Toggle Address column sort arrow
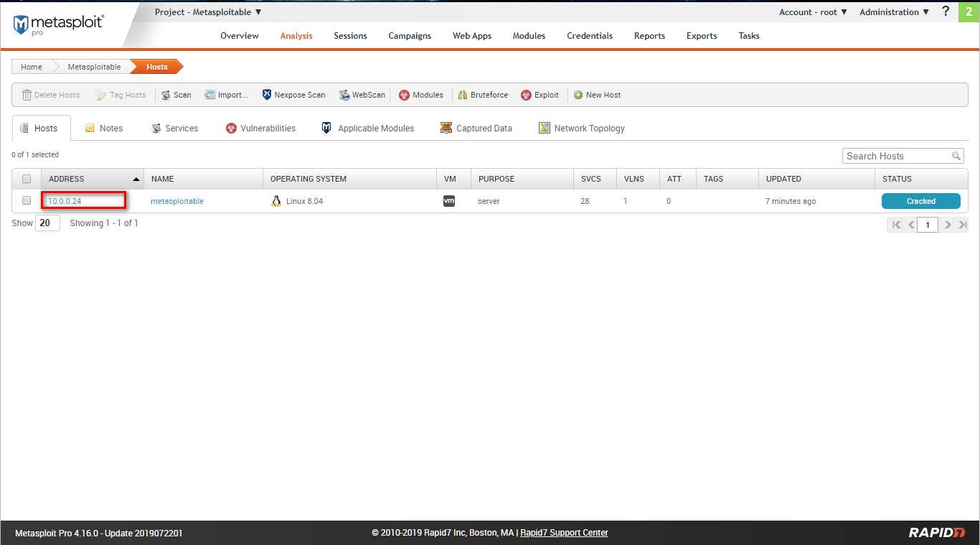 (136, 179)
